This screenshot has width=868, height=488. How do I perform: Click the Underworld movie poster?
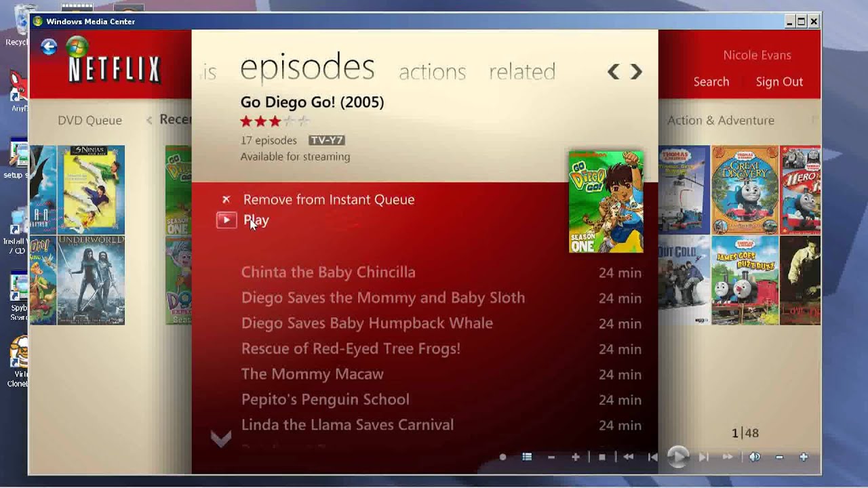91,280
